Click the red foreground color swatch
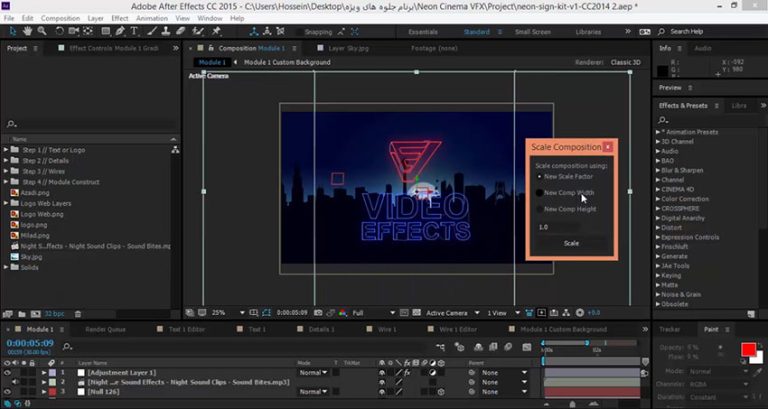Viewport: 768px width, 409px height. pos(748,350)
